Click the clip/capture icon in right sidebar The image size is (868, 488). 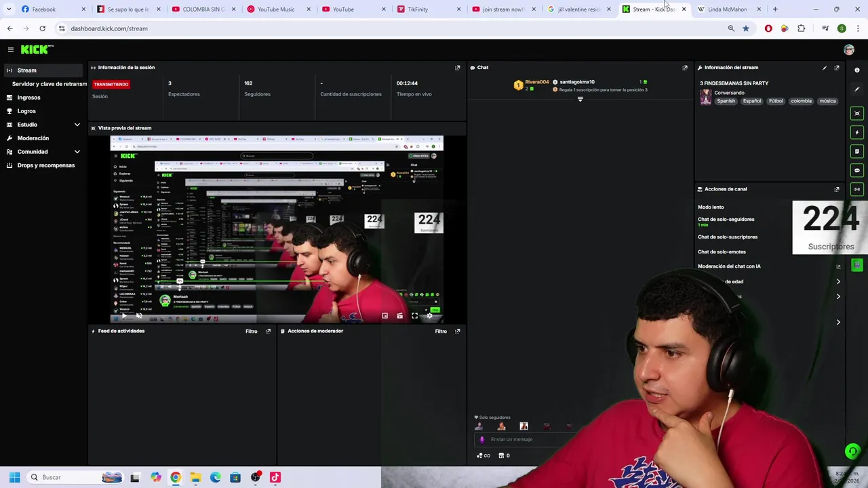857,113
